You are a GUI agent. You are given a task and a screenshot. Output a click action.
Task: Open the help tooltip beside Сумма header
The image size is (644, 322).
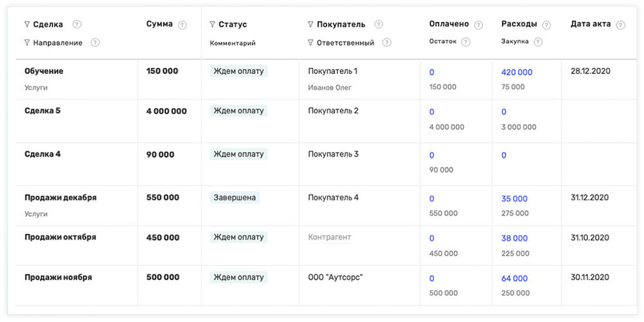click(182, 25)
